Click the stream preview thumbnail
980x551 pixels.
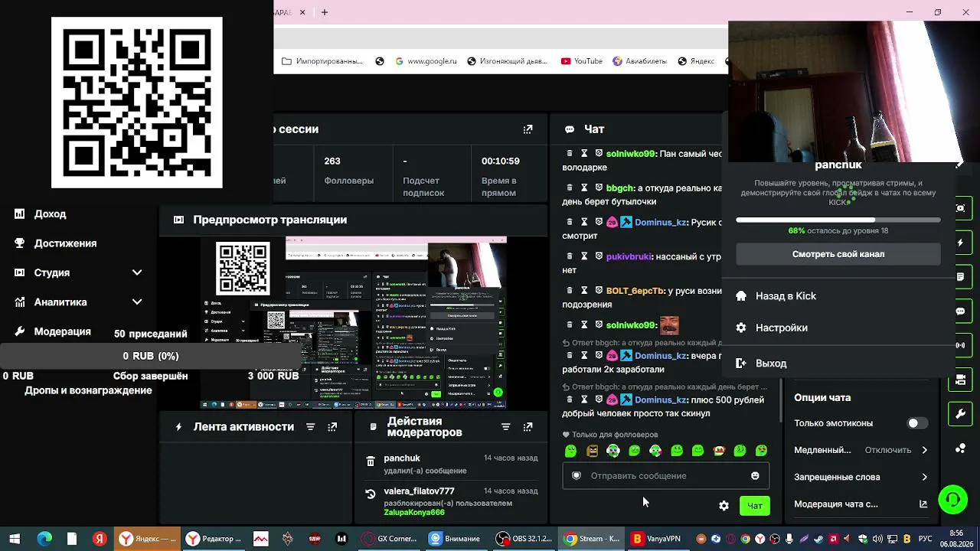click(x=354, y=322)
